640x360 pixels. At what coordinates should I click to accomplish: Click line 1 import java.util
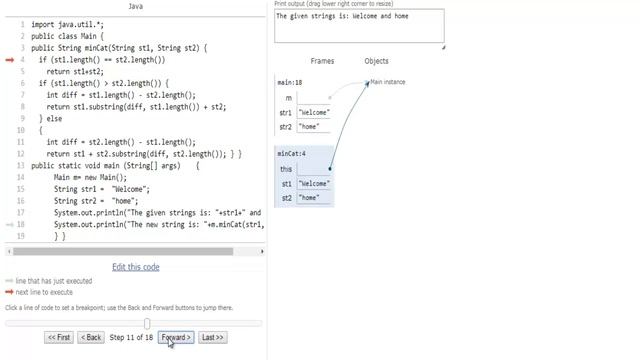[x=67, y=24]
